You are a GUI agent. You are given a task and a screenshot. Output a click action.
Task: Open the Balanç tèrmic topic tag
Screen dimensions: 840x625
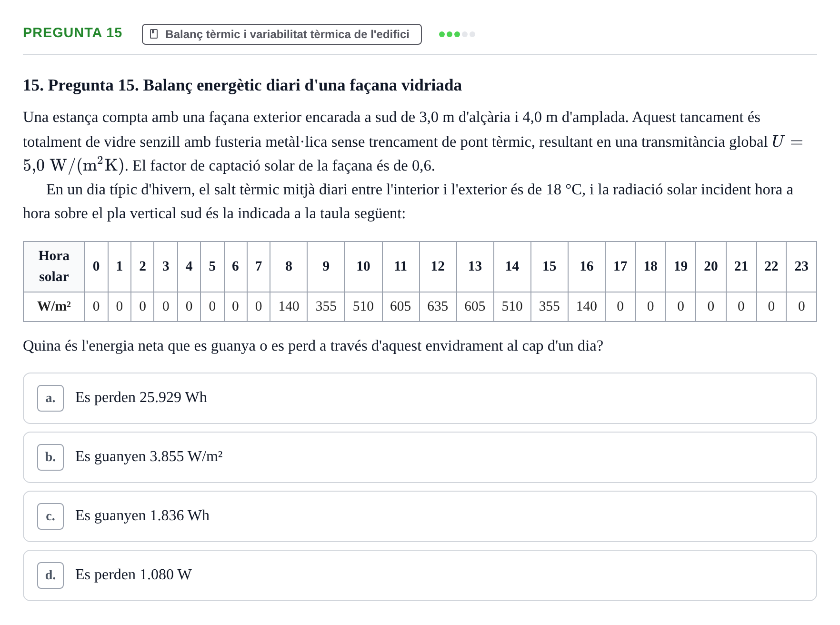pyautogui.click(x=282, y=34)
